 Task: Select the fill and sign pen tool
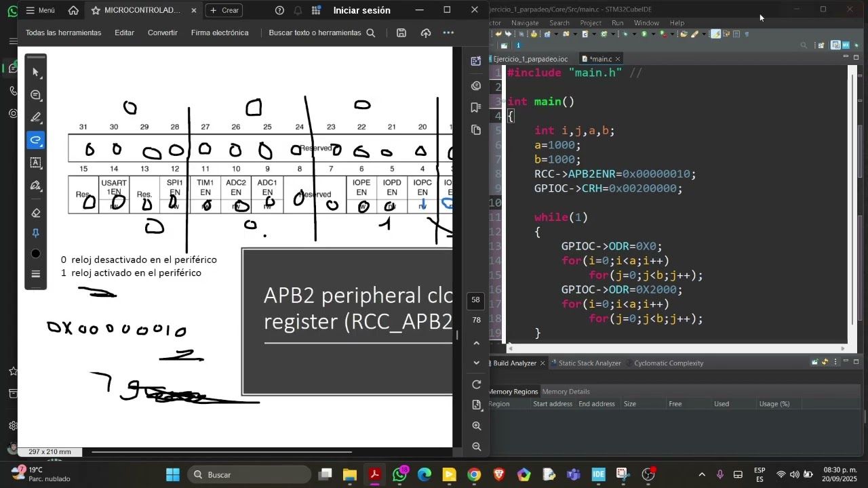(36, 185)
